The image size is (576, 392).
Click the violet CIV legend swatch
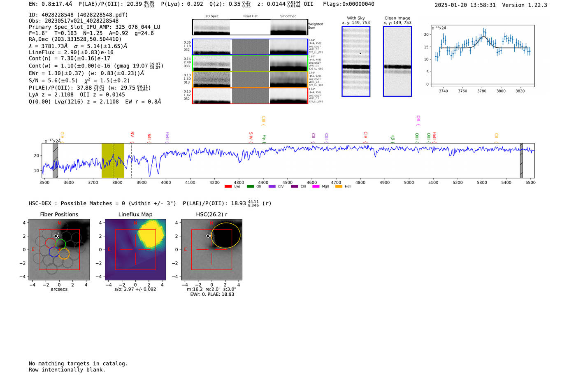pos(272,186)
